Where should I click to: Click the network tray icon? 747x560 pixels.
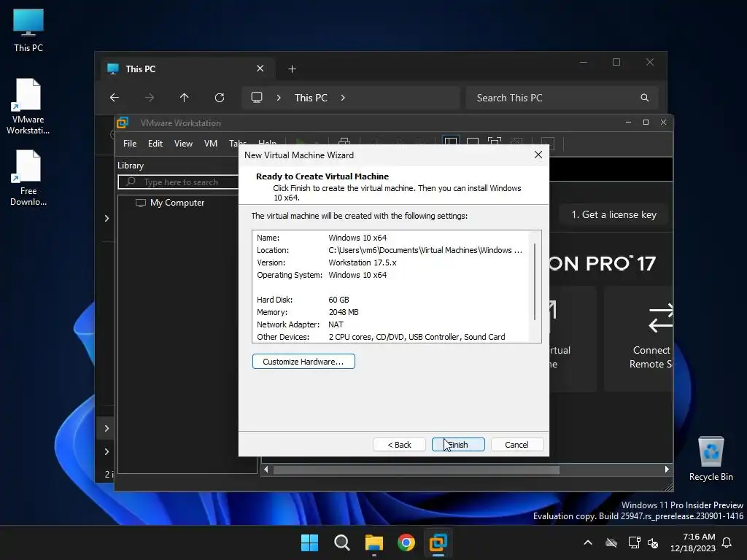(634, 542)
